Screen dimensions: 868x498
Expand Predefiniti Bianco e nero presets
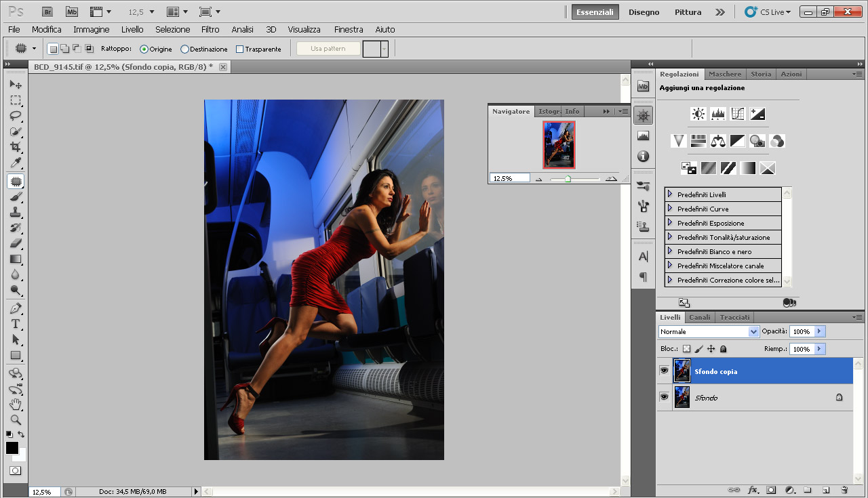point(670,251)
